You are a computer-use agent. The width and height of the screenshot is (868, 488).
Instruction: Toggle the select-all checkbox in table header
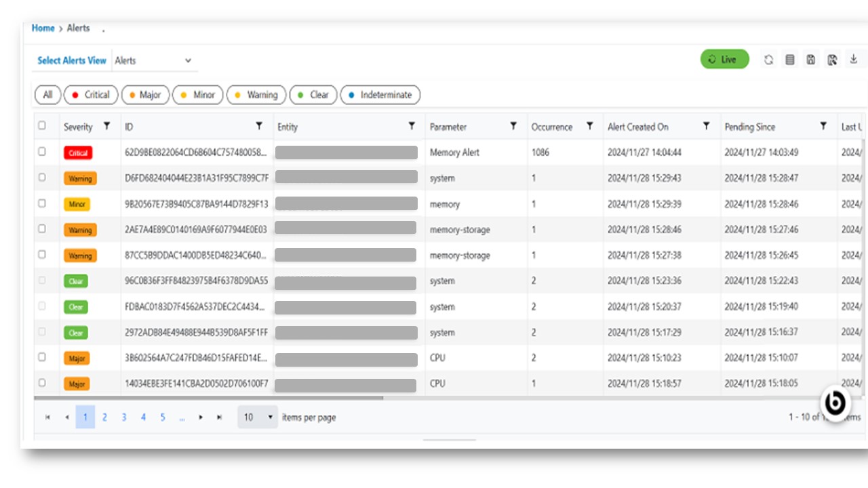pos(42,125)
